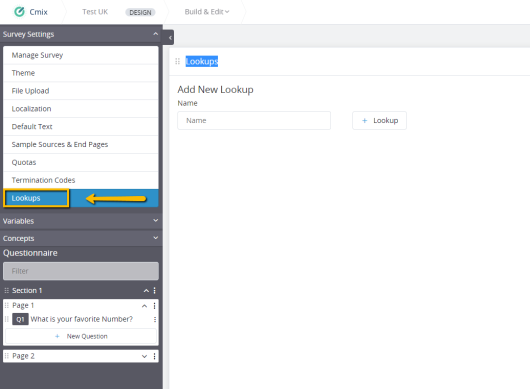The image size is (530, 389).
Task: Click the Questionnaire heading
Action: click(30, 253)
